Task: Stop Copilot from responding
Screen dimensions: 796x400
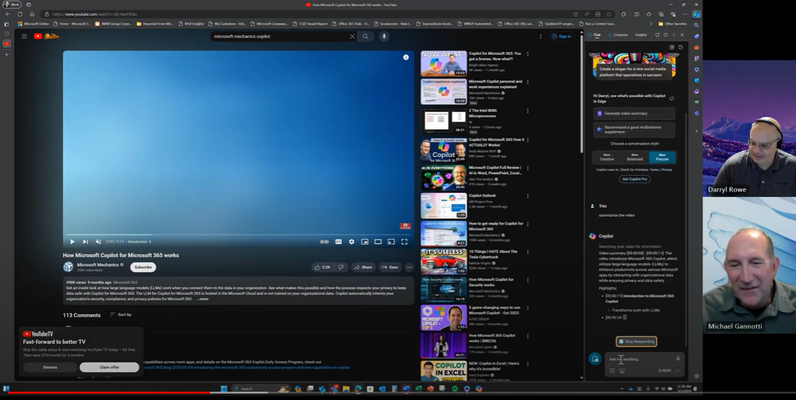Action: [637, 342]
